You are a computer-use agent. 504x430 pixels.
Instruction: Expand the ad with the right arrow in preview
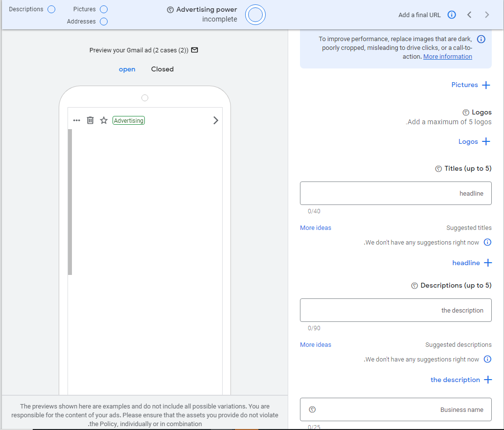coord(216,120)
